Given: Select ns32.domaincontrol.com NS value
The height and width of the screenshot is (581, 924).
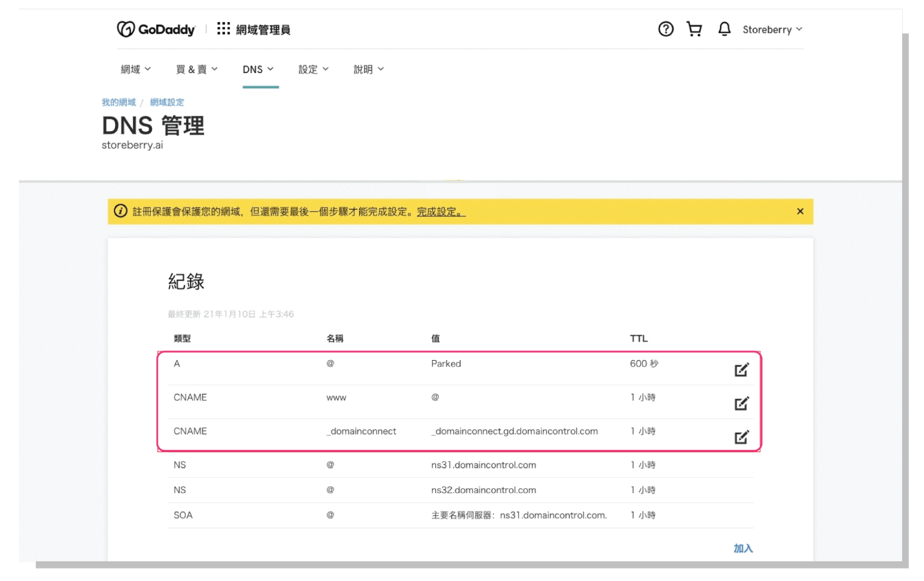Looking at the screenshot, I should point(483,490).
